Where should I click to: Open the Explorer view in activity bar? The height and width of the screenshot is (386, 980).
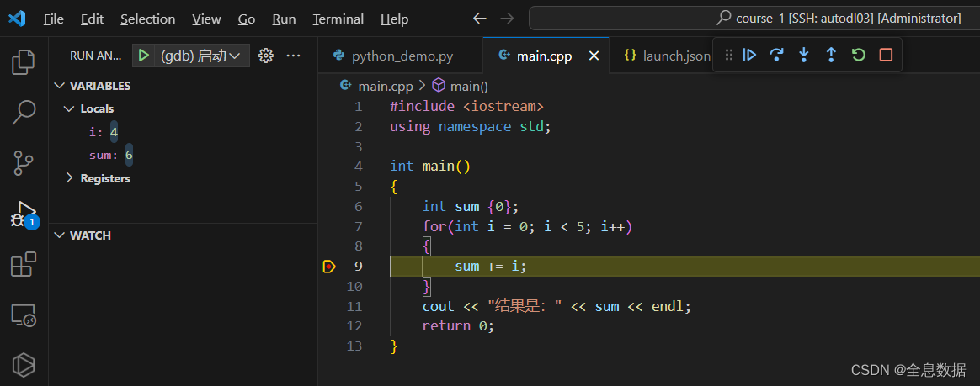tap(24, 62)
